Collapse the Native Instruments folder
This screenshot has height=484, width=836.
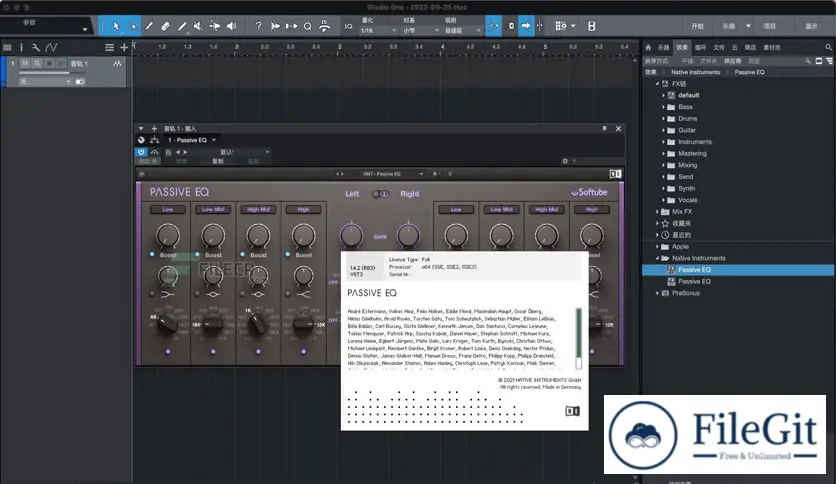pos(657,258)
